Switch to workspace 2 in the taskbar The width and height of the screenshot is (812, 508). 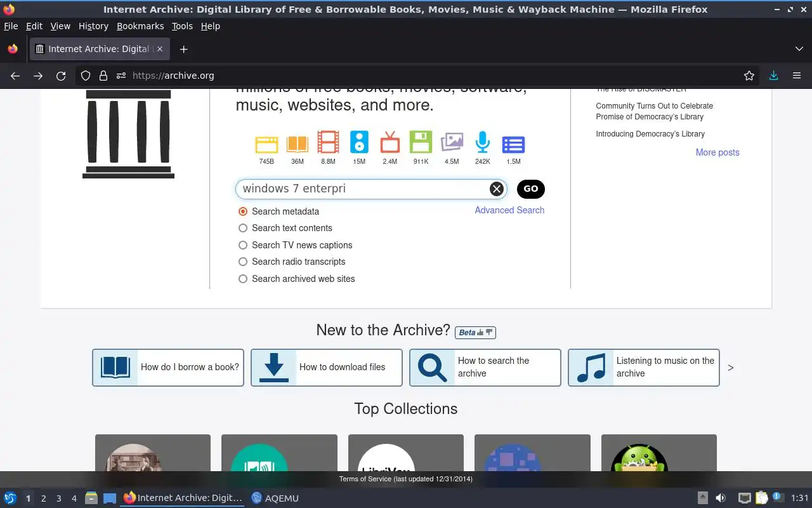[x=44, y=498]
